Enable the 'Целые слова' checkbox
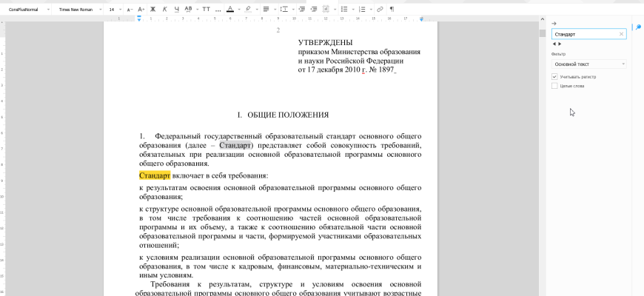 coord(554,86)
